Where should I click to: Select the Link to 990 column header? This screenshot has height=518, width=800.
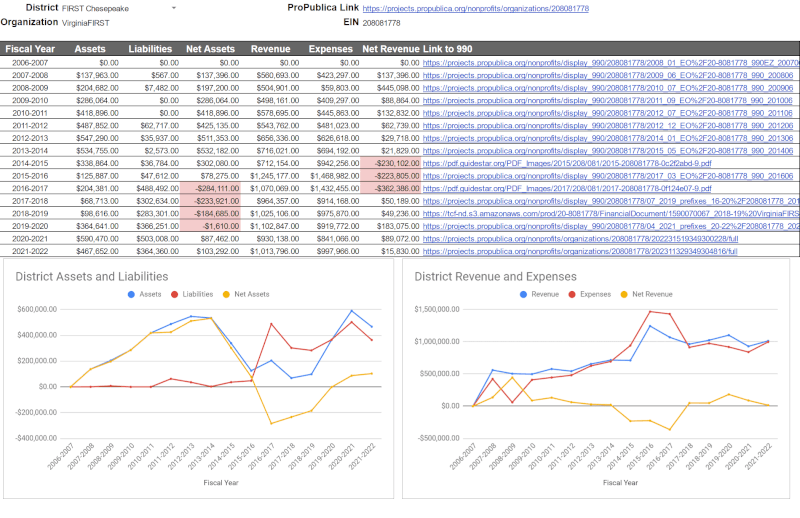click(447, 49)
